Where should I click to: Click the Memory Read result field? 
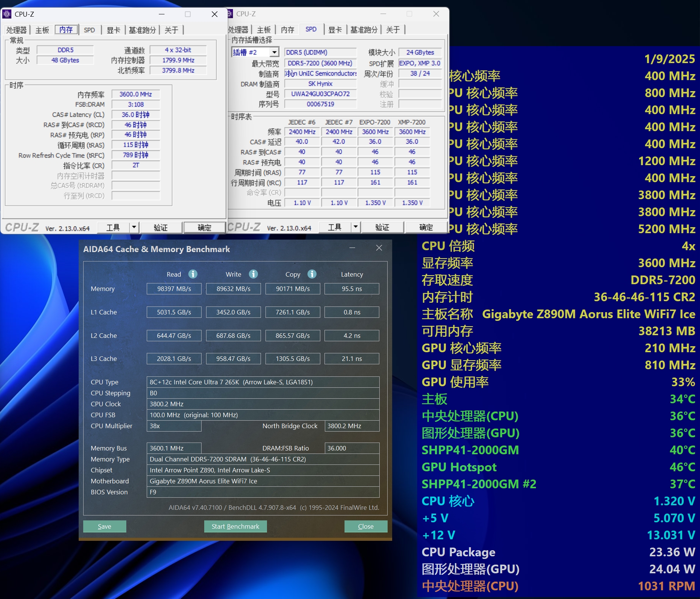174,289
